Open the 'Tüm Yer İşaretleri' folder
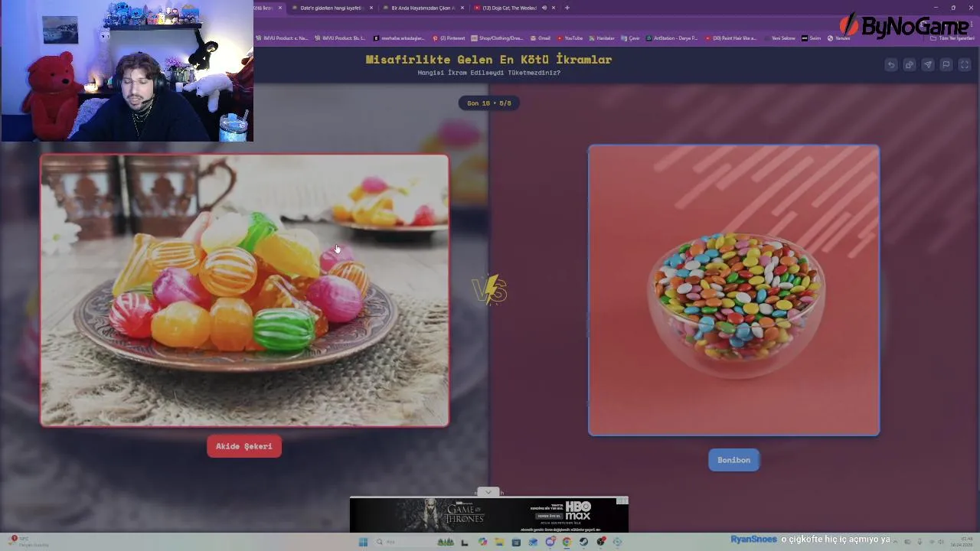Image resolution: width=980 pixels, height=551 pixels. (x=952, y=38)
